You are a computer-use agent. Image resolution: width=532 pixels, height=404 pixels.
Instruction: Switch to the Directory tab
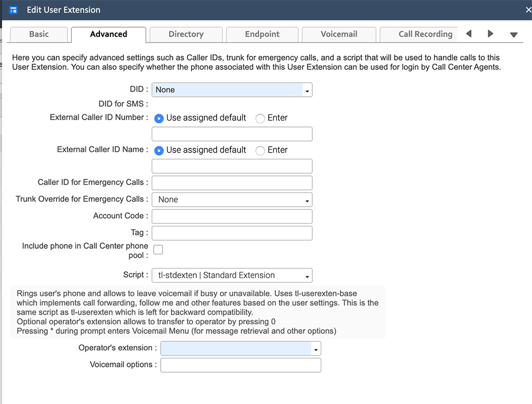186,34
